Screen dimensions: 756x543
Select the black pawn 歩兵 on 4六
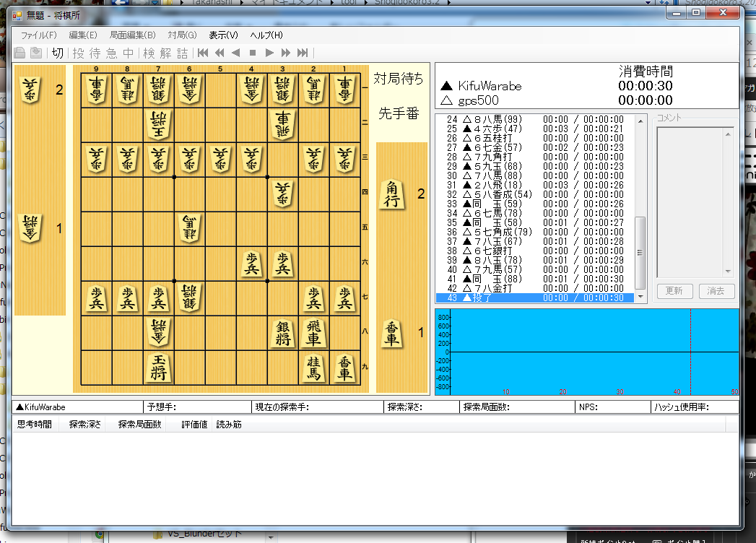[x=252, y=264]
